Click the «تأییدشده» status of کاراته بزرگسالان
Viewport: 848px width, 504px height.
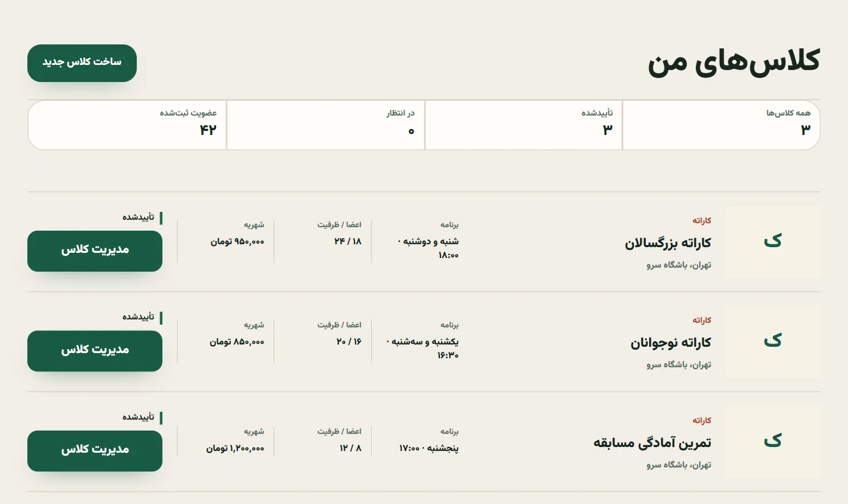pyautogui.click(x=142, y=218)
